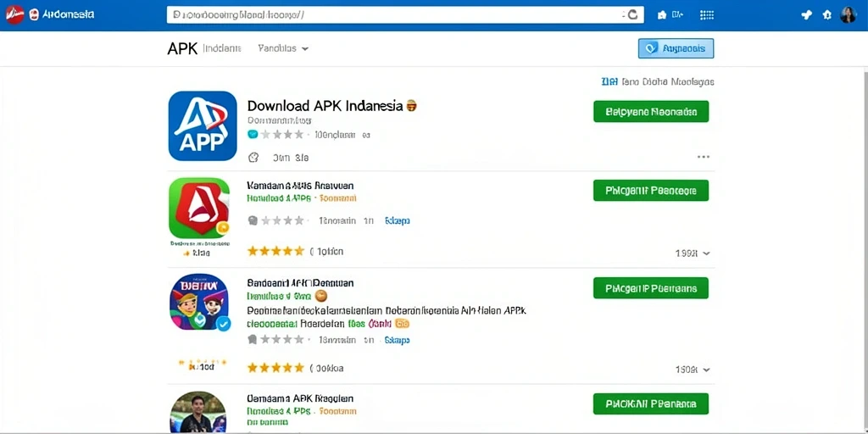
Task: Open the home icon right of the search bar
Action: 661,15
